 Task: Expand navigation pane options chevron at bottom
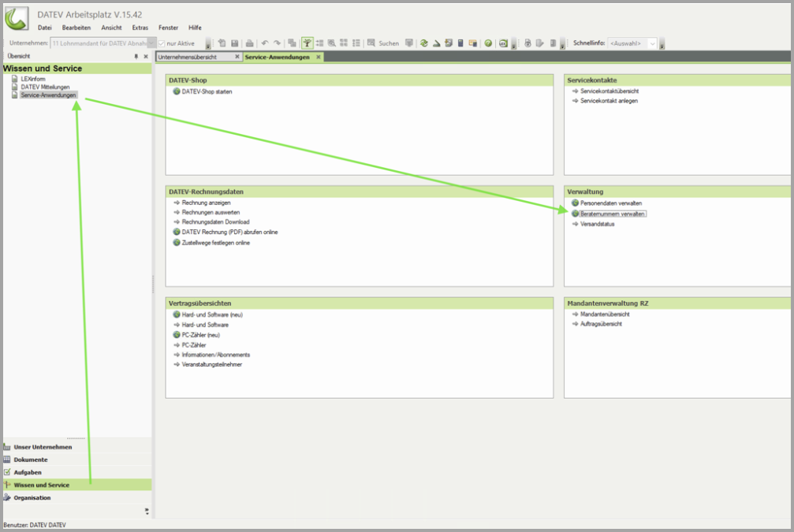[x=146, y=511]
